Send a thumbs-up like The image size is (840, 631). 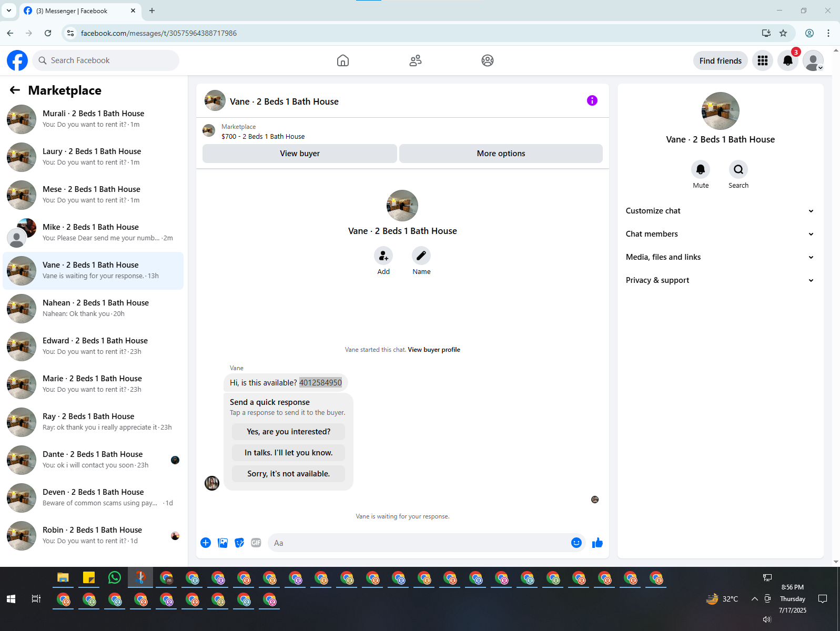(598, 543)
